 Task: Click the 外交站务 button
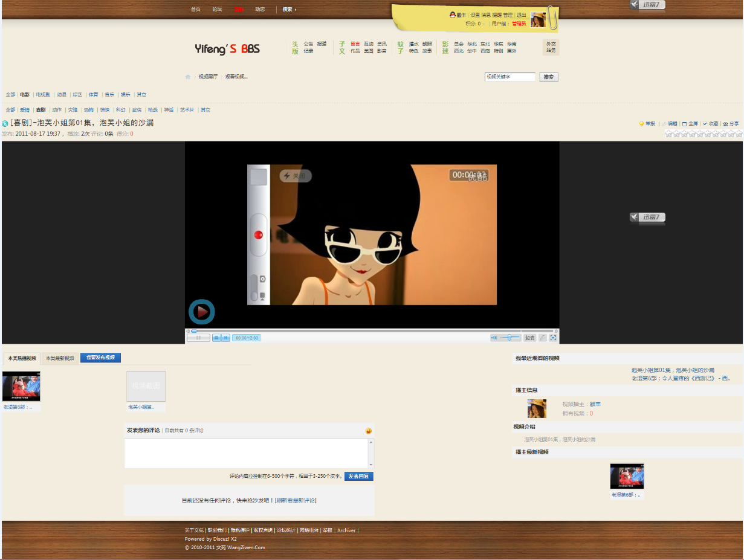pos(551,47)
